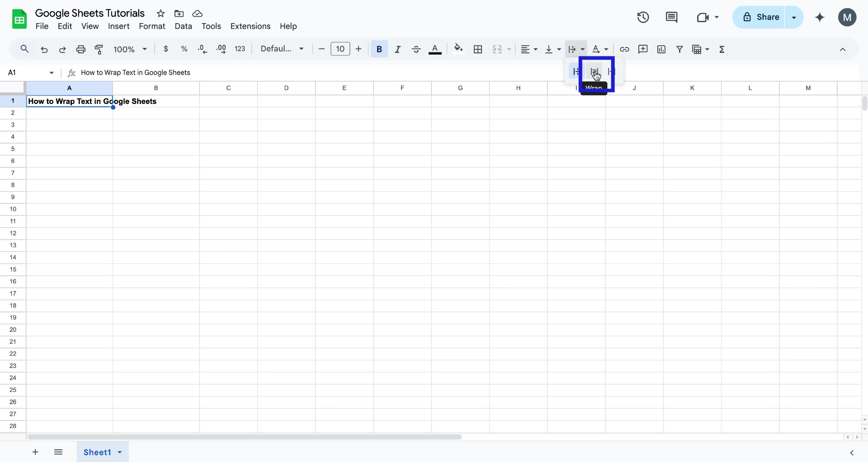Open the Insert chart icon
This screenshot has height=462, width=868.
pyautogui.click(x=661, y=49)
